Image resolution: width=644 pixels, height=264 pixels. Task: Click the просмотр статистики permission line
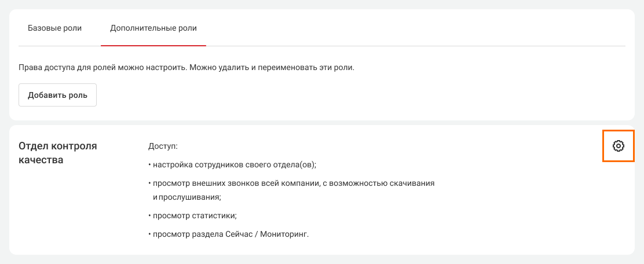pyautogui.click(x=195, y=215)
